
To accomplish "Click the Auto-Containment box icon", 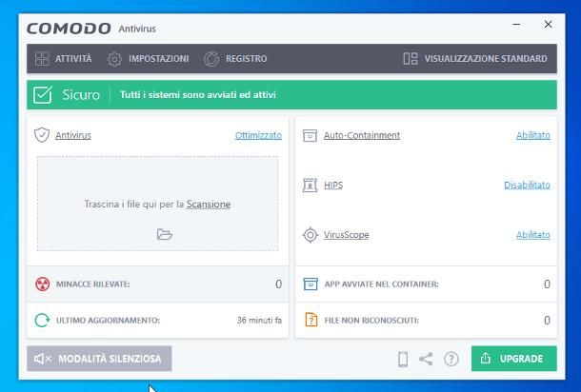I will 310,135.
